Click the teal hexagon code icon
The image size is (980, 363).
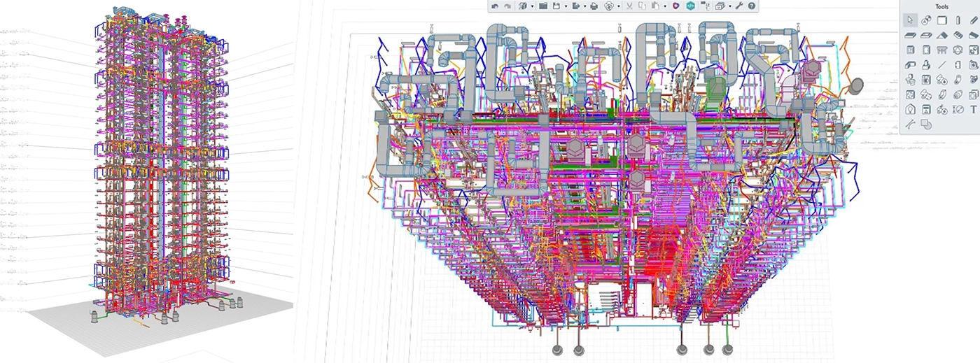tap(691, 6)
